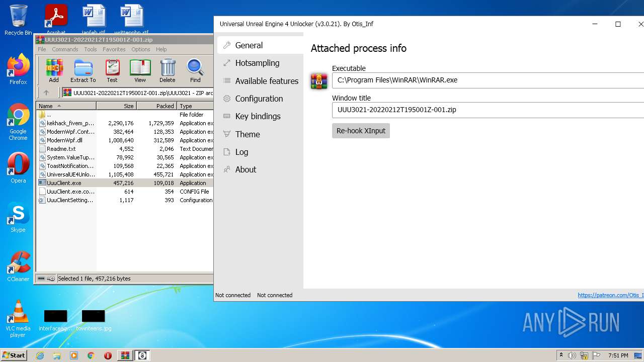644x362 pixels.
Task: Sort by Type column in WinRAR
Action: point(195,106)
